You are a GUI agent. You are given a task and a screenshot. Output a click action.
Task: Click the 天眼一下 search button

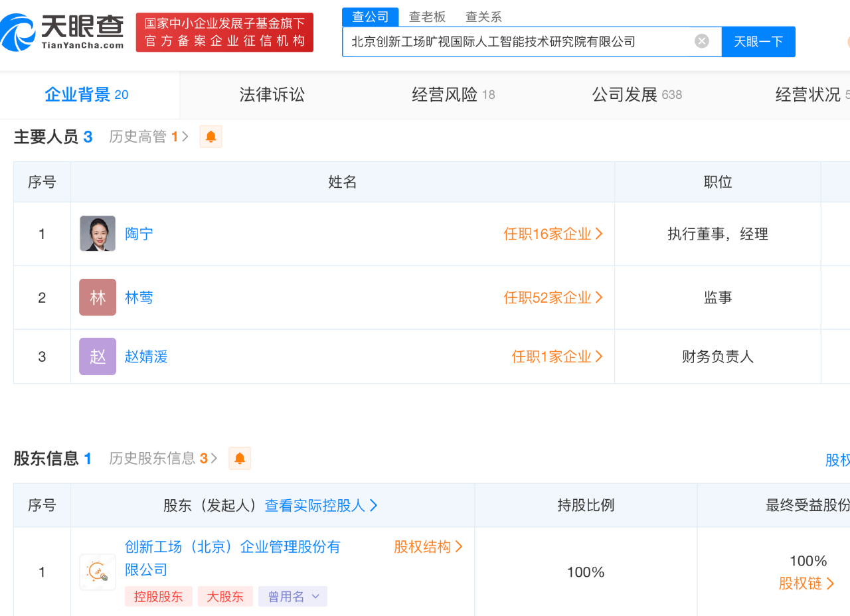tap(758, 42)
